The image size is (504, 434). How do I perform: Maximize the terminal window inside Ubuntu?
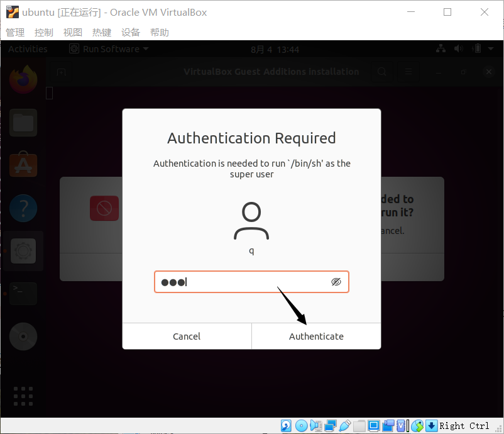pos(464,72)
